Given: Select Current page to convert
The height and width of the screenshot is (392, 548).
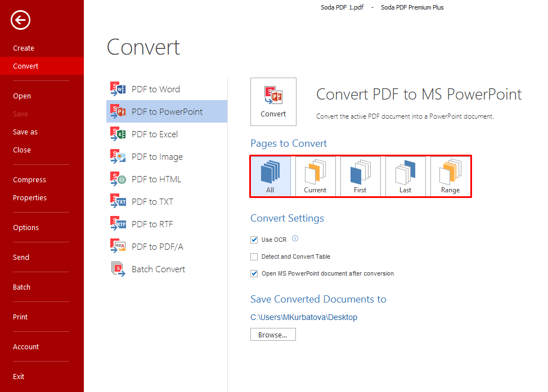Looking at the screenshot, I should click(x=315, y=176).
